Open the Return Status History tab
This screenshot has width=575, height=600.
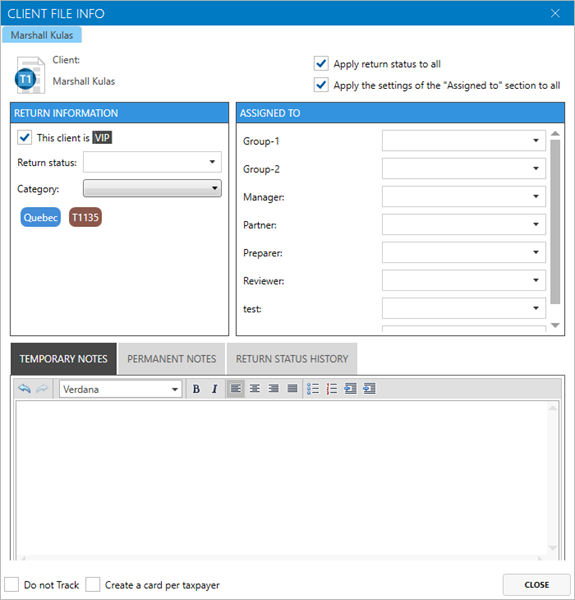click(x=292, y=359)
